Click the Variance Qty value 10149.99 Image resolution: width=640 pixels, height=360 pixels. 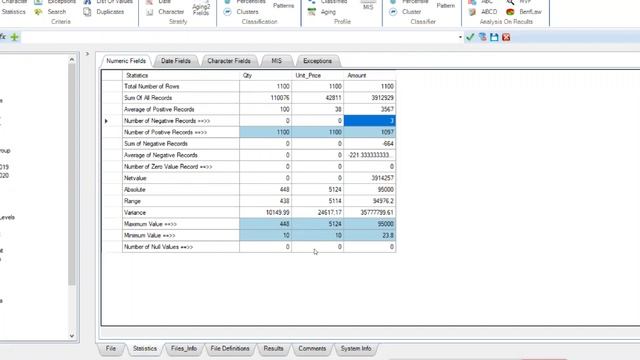click(265, 212)
